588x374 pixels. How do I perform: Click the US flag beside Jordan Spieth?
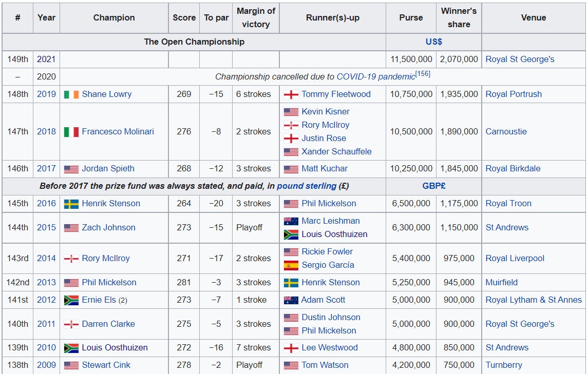click(x=71, y=169)
